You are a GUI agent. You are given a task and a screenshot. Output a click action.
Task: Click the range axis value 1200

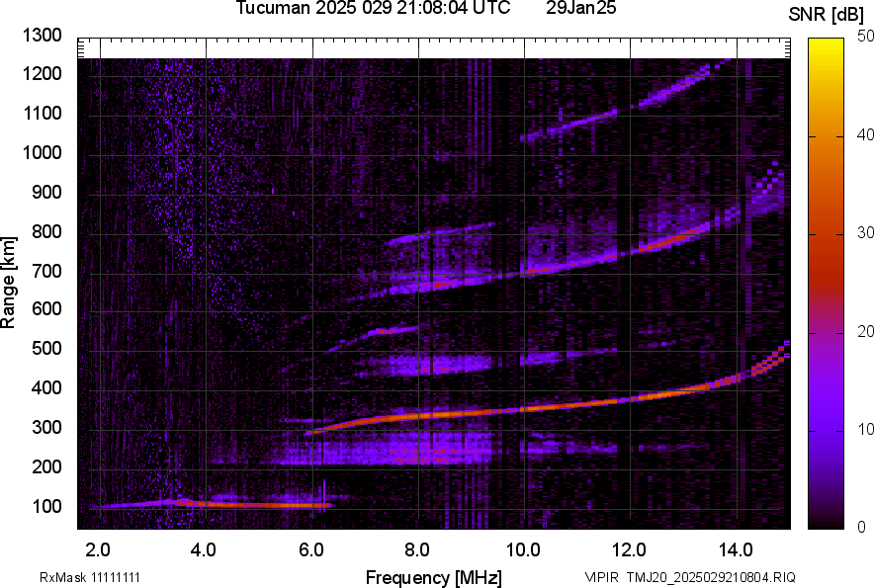42,73
